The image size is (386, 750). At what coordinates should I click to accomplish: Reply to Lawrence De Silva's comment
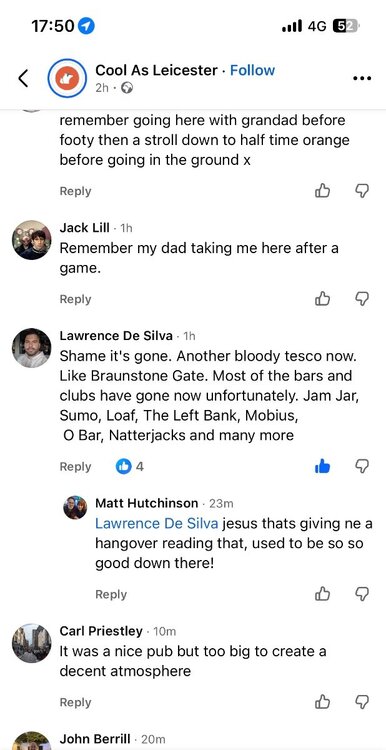point(75,466)
